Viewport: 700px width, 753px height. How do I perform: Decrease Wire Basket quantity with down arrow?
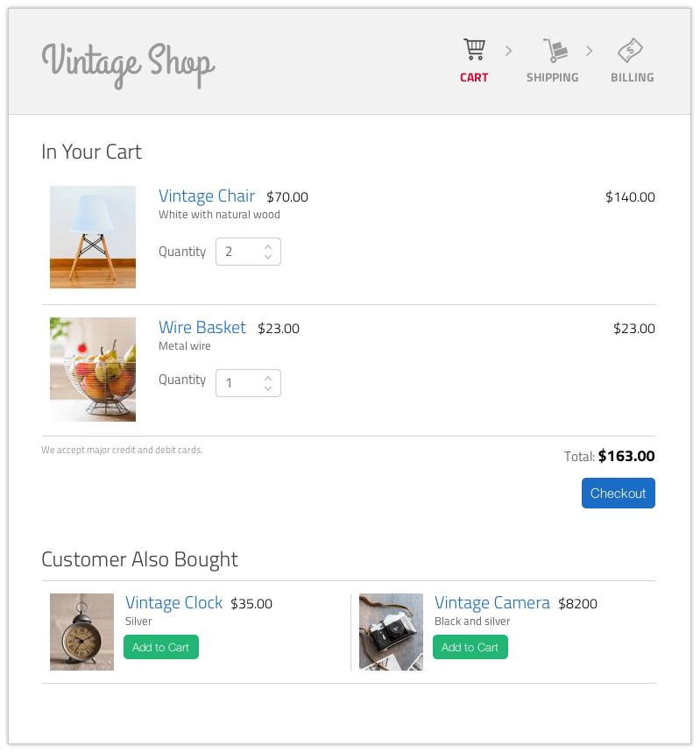[268, 388]
